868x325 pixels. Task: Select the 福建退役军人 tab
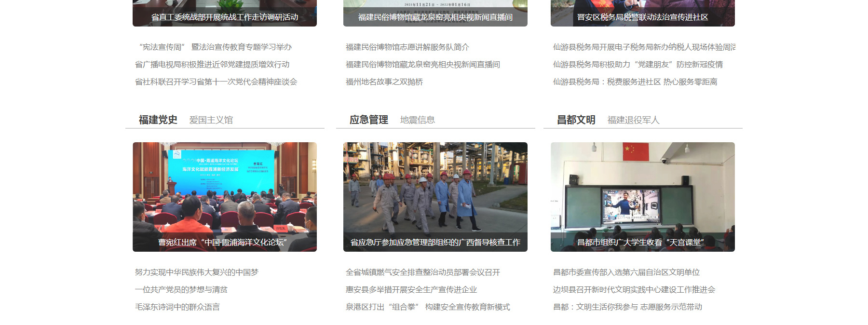tap(633, 120)
